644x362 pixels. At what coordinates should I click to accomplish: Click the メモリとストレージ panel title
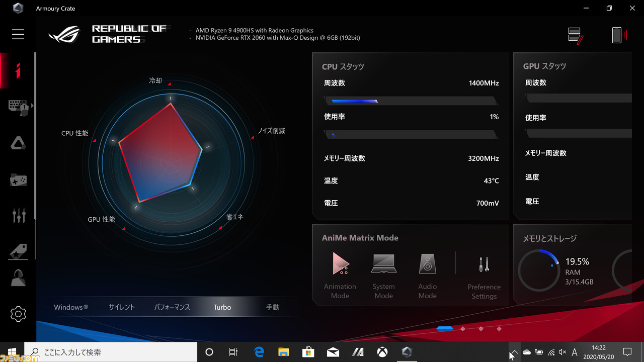(x=549, y=238)
